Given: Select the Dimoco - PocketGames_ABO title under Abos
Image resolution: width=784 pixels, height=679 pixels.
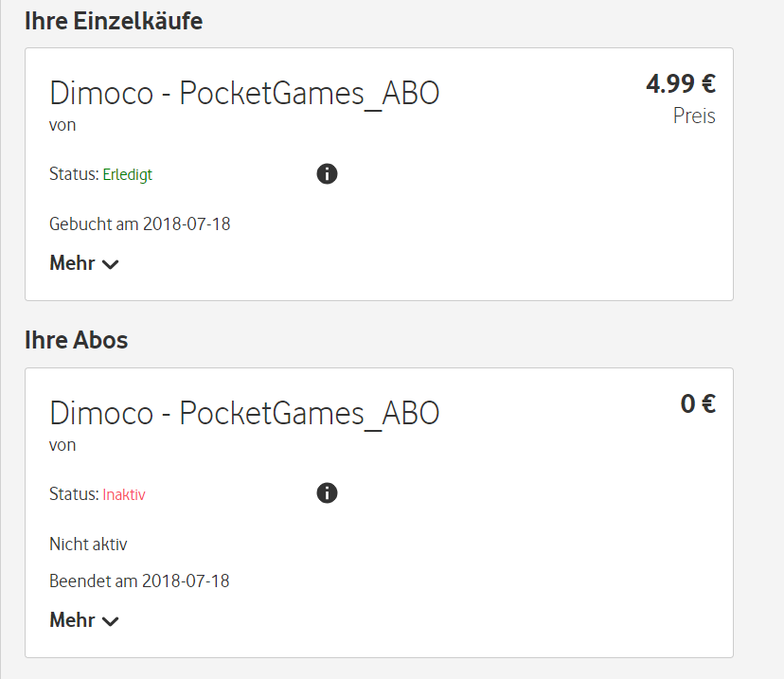Looking at the screenshot, I should pyautogui.click(x=244, y=413).
